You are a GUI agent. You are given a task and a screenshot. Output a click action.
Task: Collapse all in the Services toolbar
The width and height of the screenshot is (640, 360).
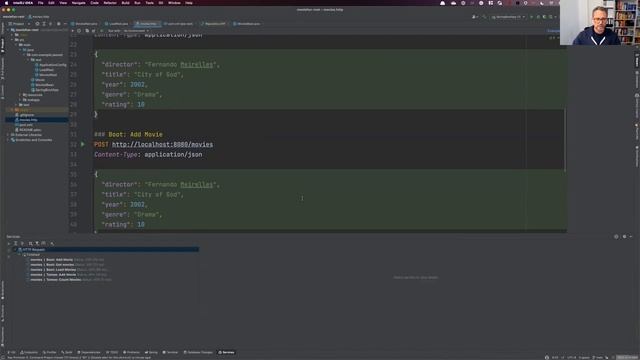coord(22,243)
